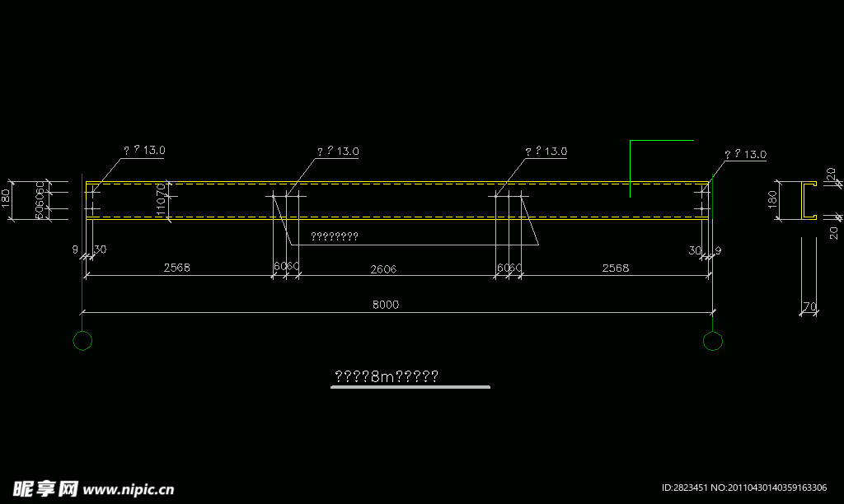Image resolution: width=844 pixels, height=504 pixels.
Task: Select the 70 width dimension of section
Action: (x=809, y=307)
